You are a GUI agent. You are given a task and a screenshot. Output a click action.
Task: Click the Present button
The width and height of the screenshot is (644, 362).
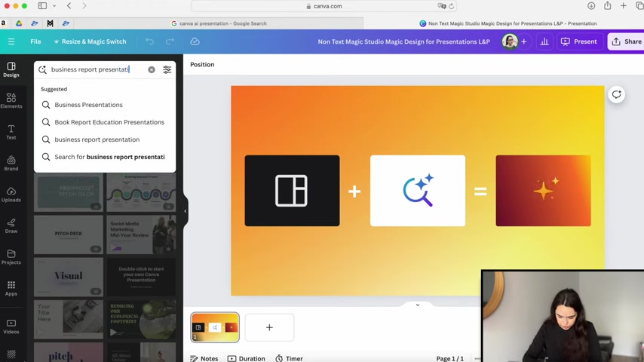(x=579, y=41)
